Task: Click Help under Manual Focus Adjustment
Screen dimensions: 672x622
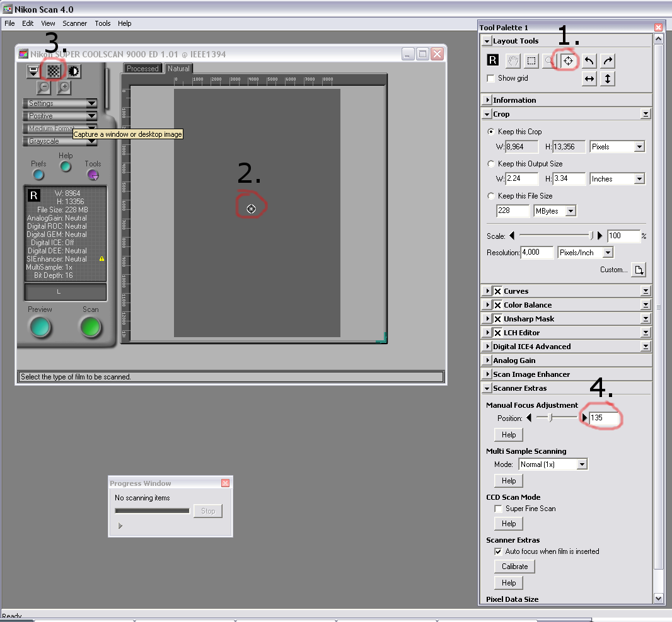Action: point(509,435)
